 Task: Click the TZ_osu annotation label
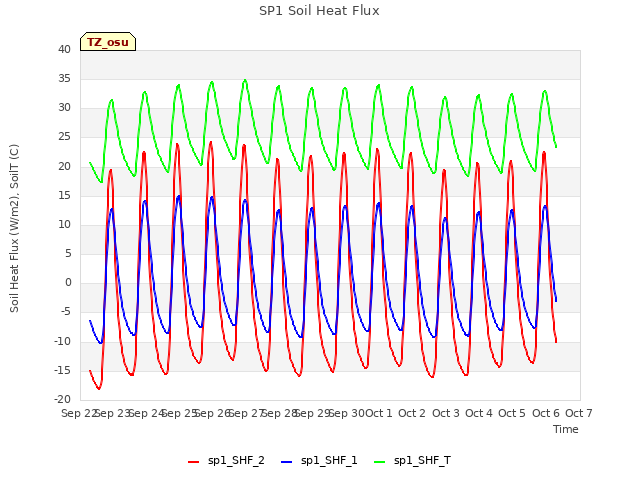[108, 42]
